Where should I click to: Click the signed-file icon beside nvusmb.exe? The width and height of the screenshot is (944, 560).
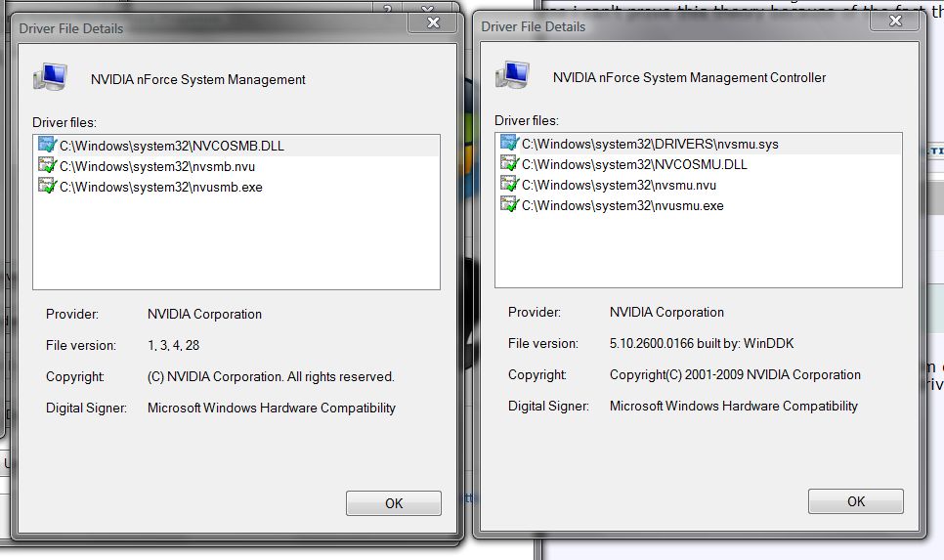47,186
